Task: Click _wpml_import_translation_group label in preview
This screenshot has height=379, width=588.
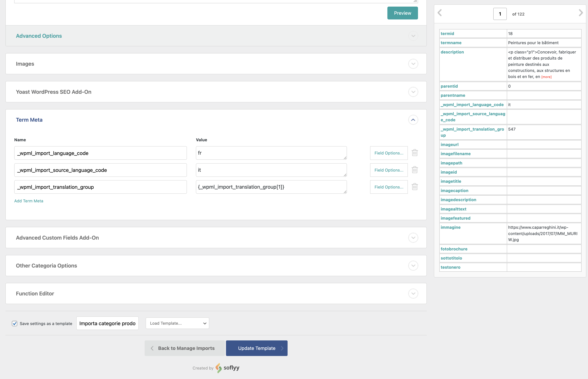Action: [x=472, y=132]
